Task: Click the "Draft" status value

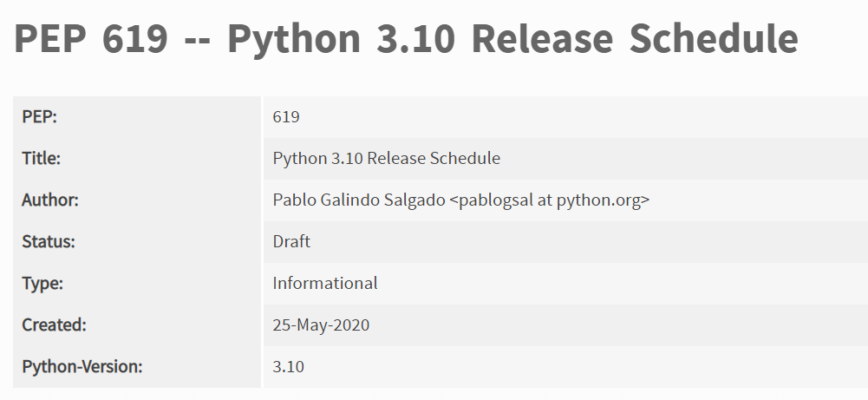Action: click(x=291, y=242)
